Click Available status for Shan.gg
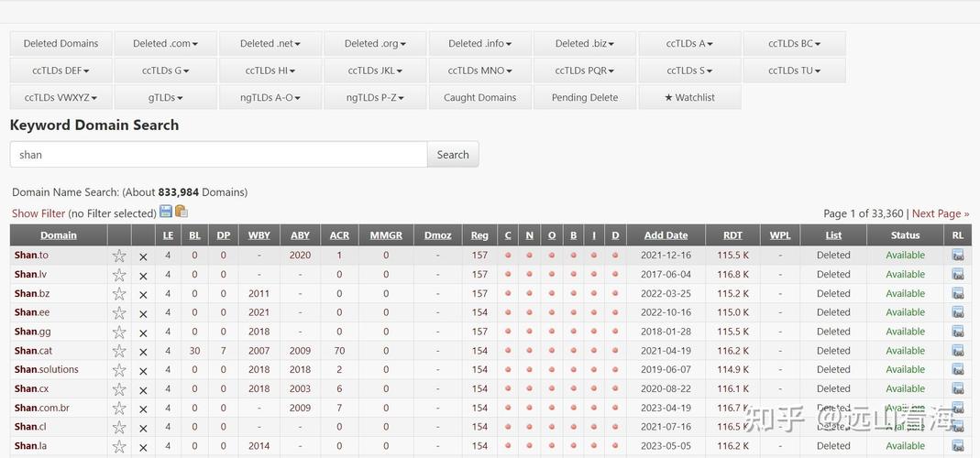 905,332
